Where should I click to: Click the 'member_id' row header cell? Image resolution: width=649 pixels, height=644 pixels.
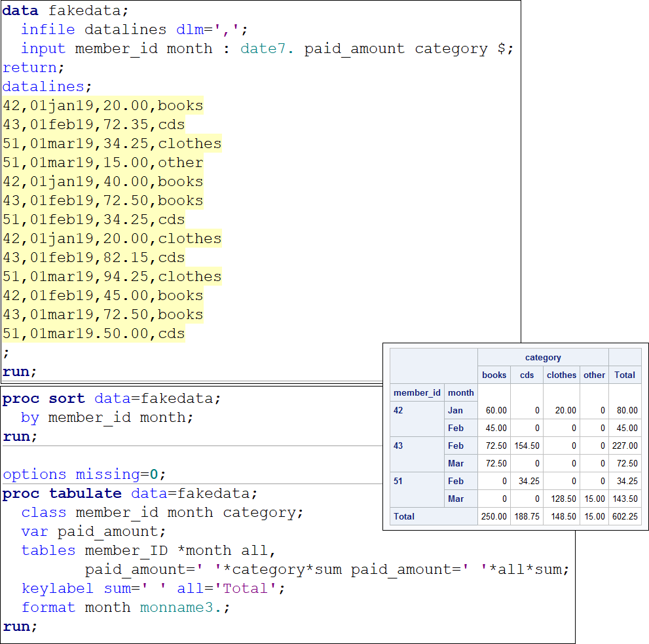point(417,393)
